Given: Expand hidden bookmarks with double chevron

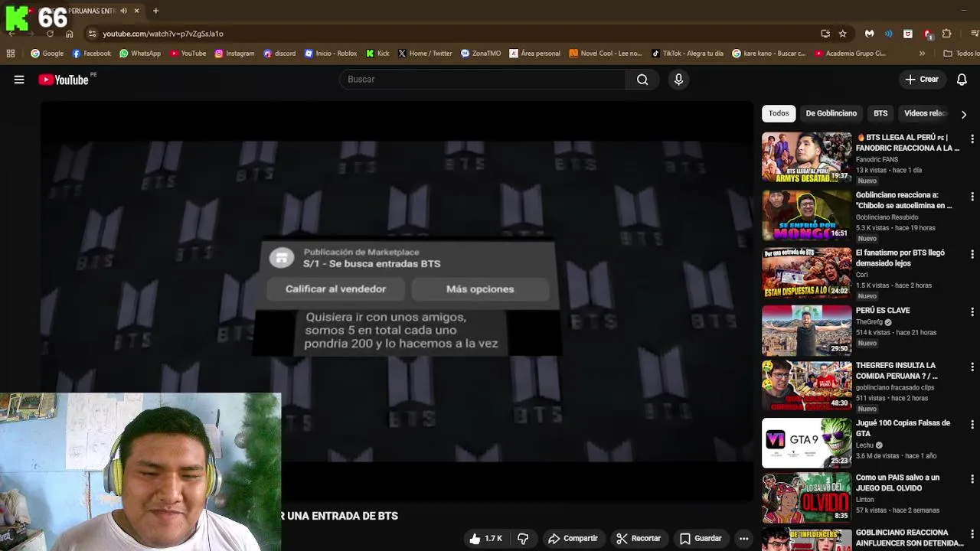Looking at the screenshot, I should tap(922, 54).
